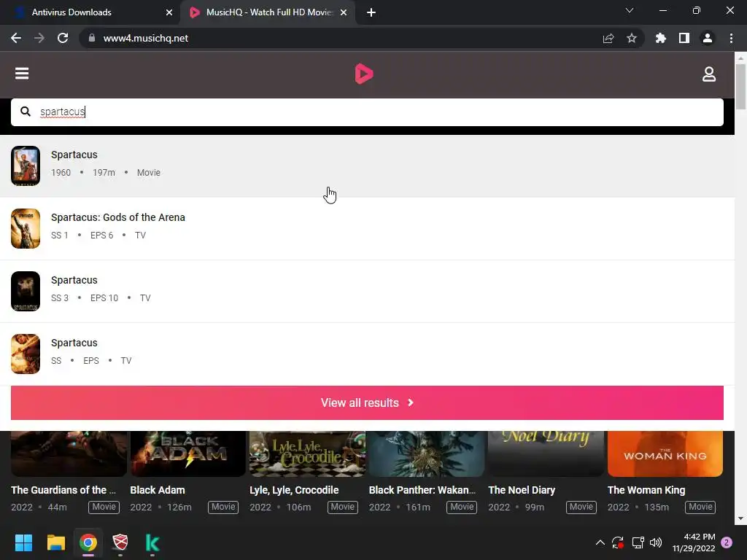The image size is (747, 560).
Task: Click the Spartacus SS 3 poster thumbnail
Action: 26,292
